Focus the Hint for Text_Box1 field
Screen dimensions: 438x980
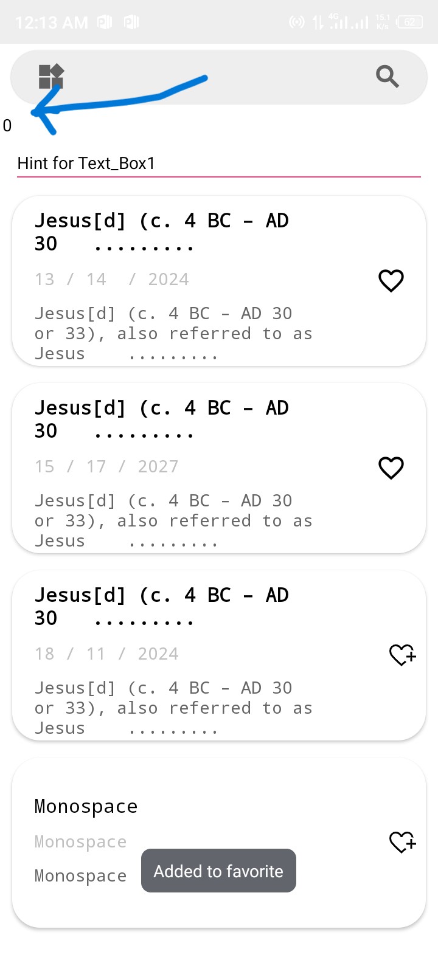[x=219, y=163]
